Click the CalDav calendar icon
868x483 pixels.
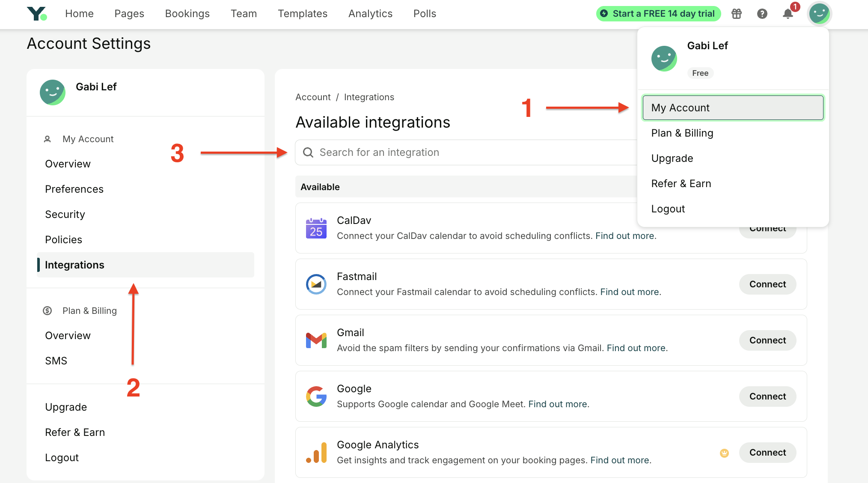click(x=316, y=228)
